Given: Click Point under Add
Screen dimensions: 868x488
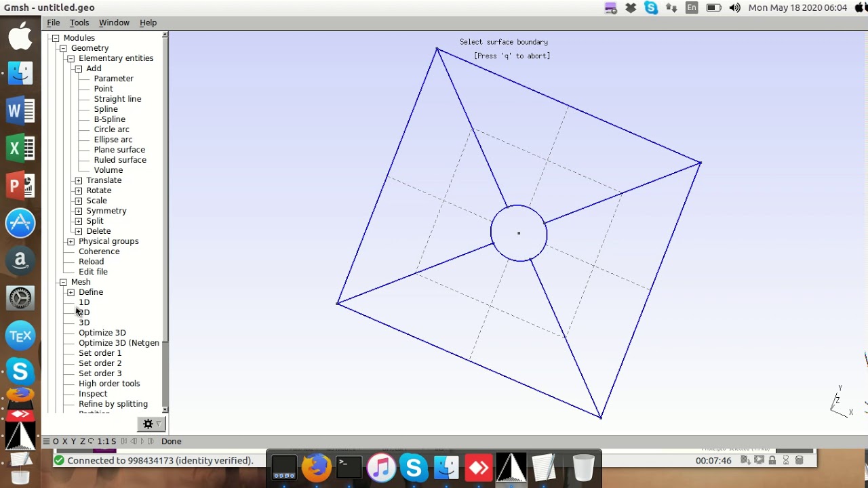Looking at the screenshot, I should 103,89.
